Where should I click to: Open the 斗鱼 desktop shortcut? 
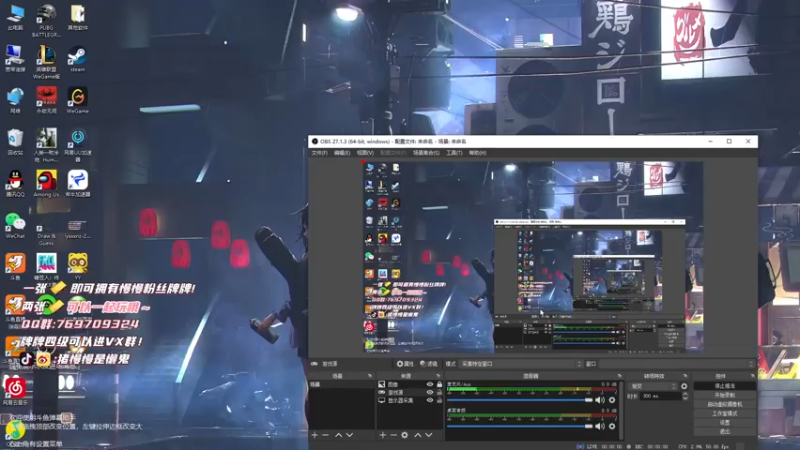click(15, 267)
